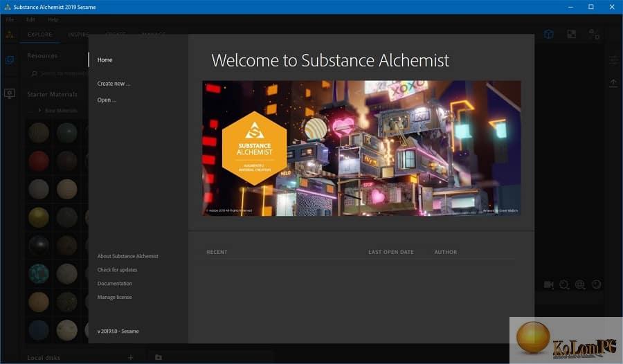Click the last round icon in viewport toolbar
The height and width of the screenshot is (364, 623).
click(x=597, y=284)
